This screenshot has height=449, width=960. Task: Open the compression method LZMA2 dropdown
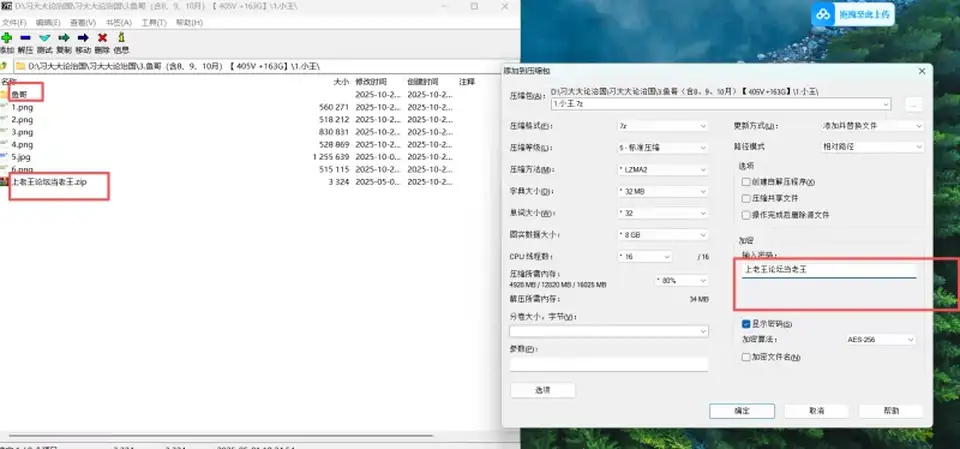coord(662,169)
